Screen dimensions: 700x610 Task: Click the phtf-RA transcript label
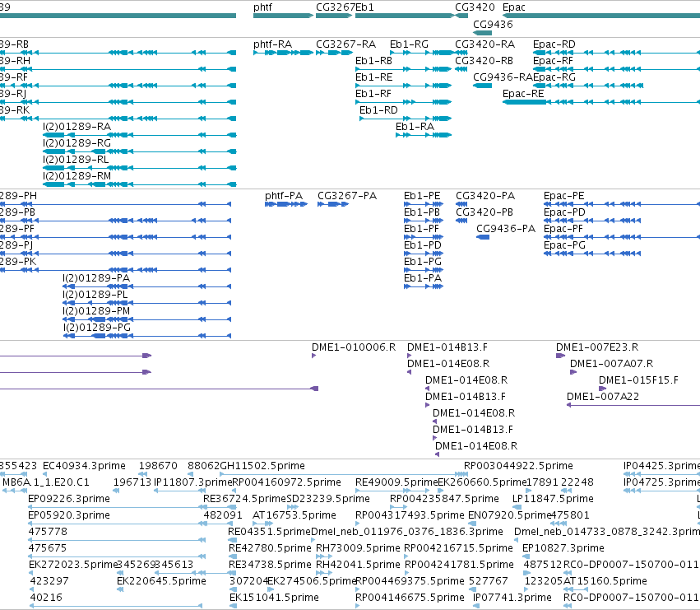click(x=272, y=44)
